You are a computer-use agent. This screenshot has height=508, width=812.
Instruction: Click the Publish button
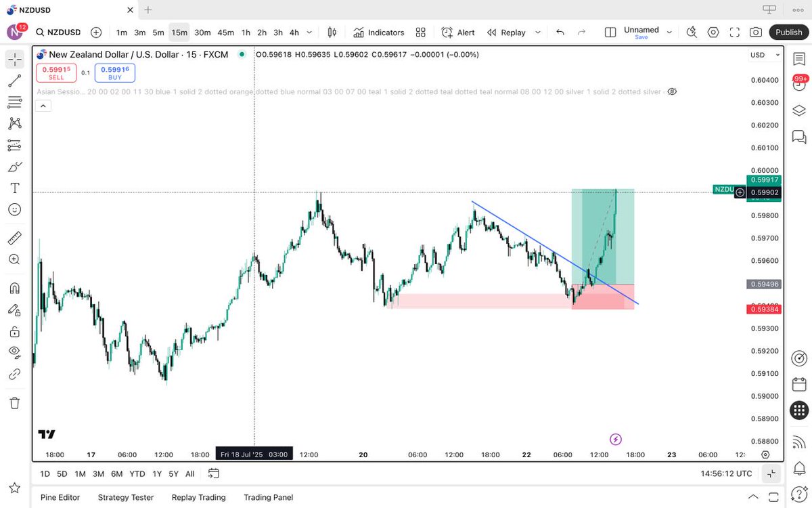click(789, 33)
